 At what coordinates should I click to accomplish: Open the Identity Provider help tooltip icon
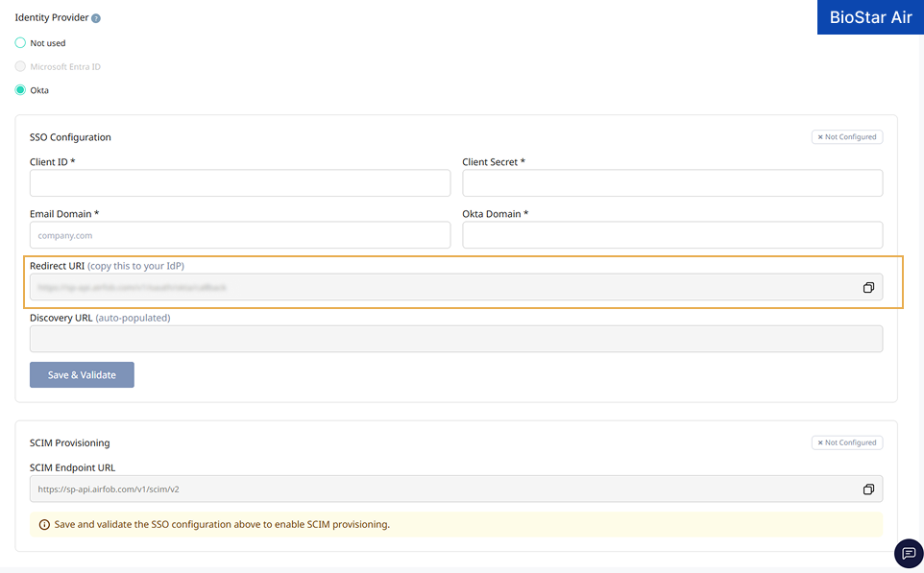tap(96, 18)
